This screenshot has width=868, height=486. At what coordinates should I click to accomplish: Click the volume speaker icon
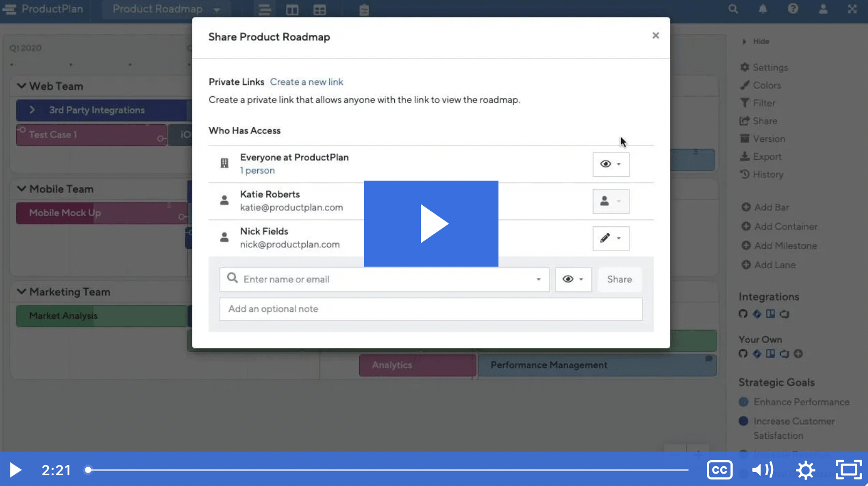tap(763, 470)
